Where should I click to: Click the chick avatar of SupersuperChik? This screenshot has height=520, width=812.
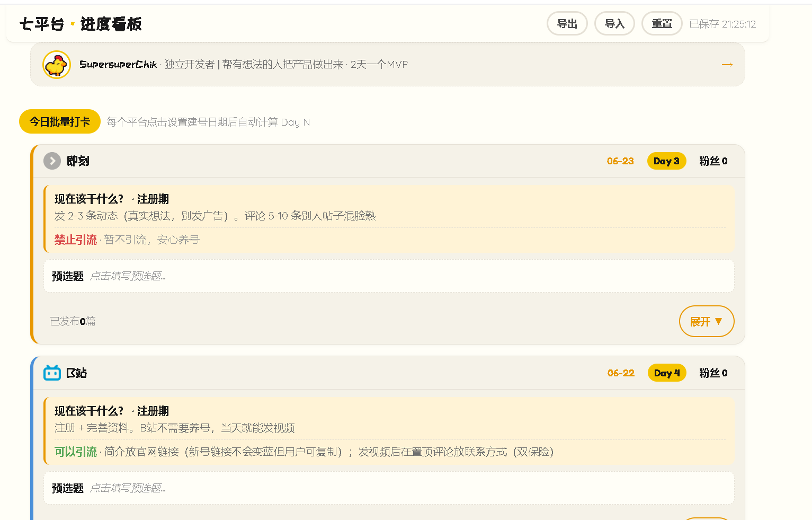point(57,65)
